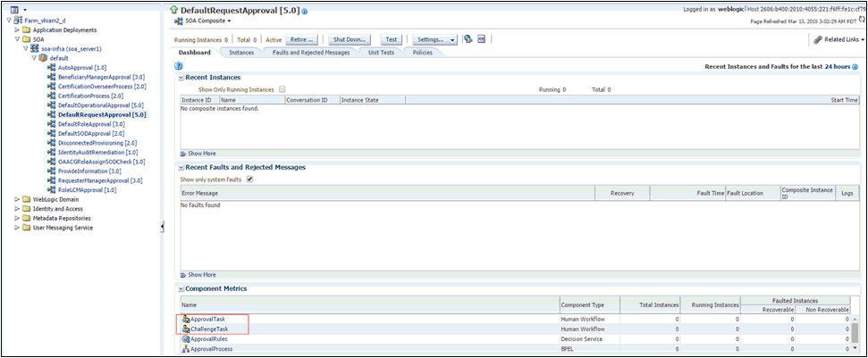Click the WSDL icon in toolbar
The image size is (868, 358).
point(482,39)
